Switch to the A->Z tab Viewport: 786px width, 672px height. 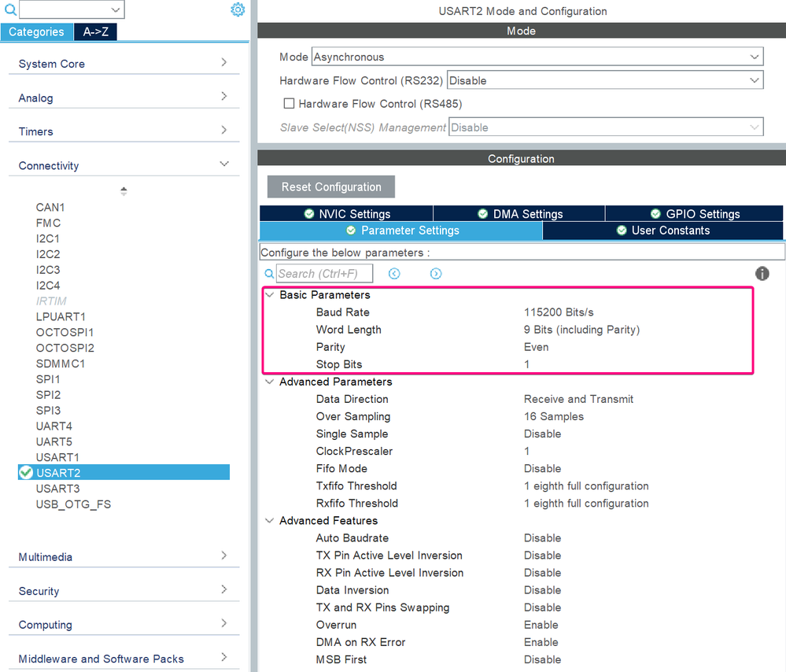[96, 31]
